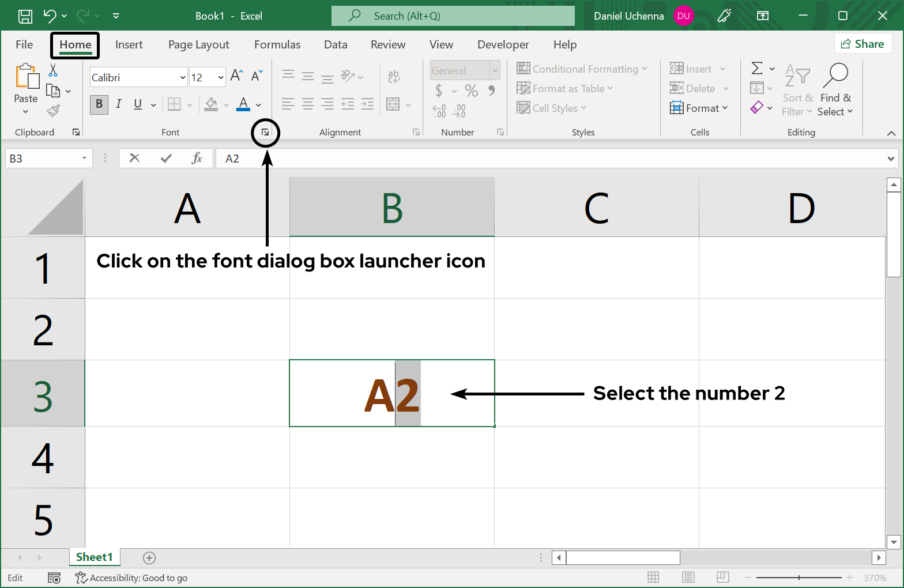Add a new sheet with plus icon

point(149,557)
